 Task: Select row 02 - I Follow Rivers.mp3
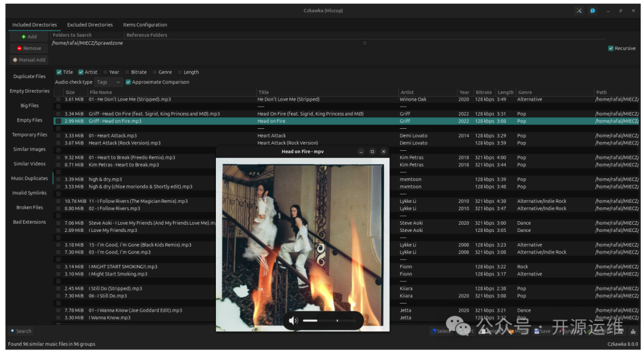click(346, 208)
